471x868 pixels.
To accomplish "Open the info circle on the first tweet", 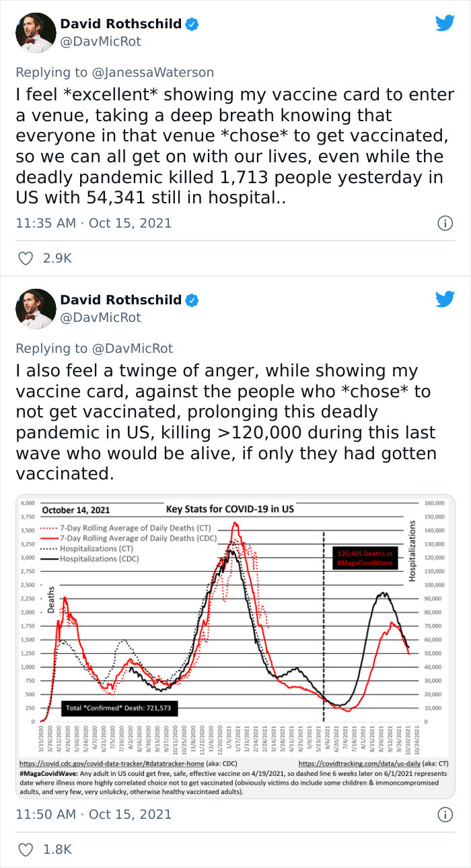I will click(445, 223).
